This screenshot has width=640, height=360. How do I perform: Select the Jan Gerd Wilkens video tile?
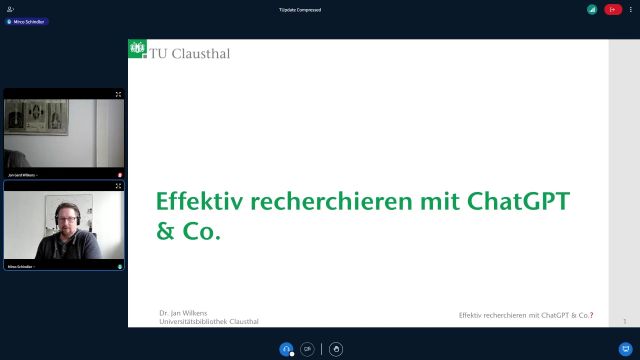click(x=64, y=133)
